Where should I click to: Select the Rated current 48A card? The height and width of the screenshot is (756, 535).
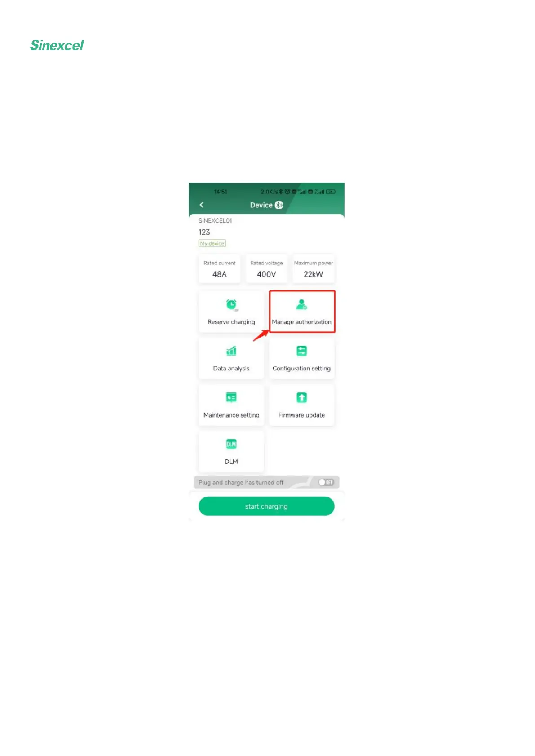point(219,269)
